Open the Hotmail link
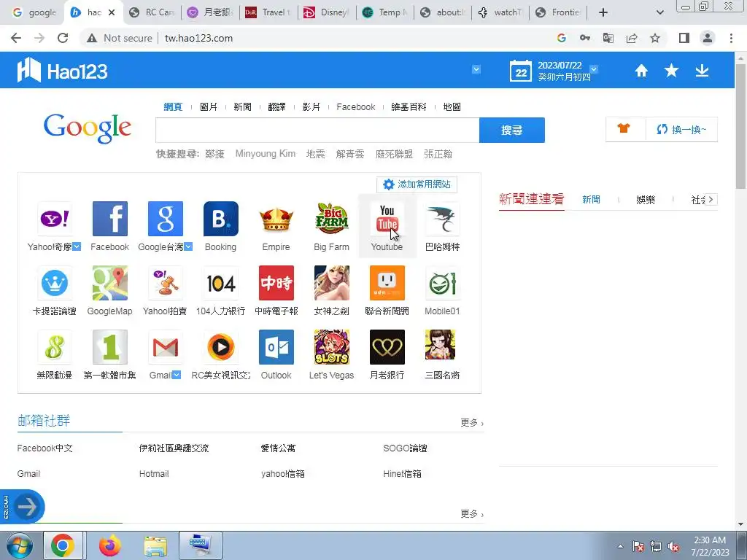 pyautogui.click(x=154, y=474)
